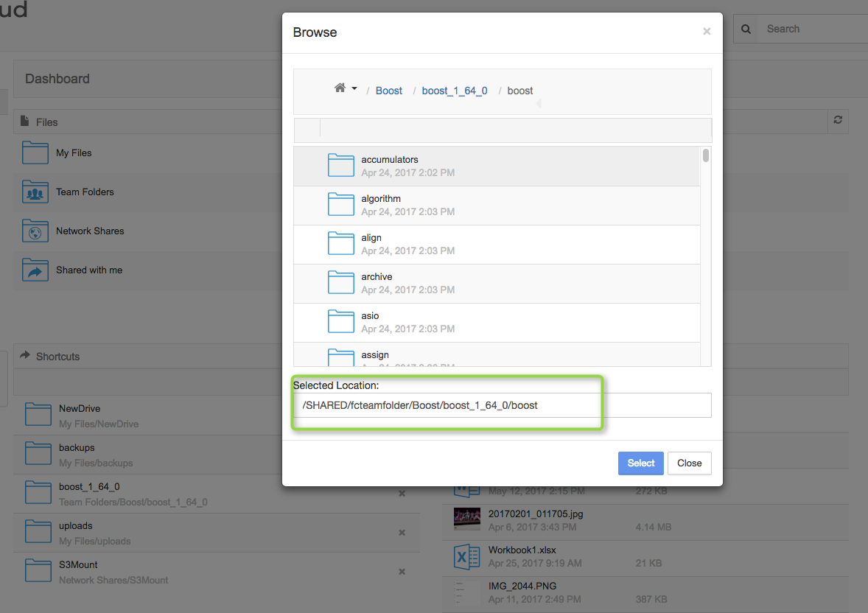Click the Files panel document icon
The image size is (868, 613).
pos(24,121)
